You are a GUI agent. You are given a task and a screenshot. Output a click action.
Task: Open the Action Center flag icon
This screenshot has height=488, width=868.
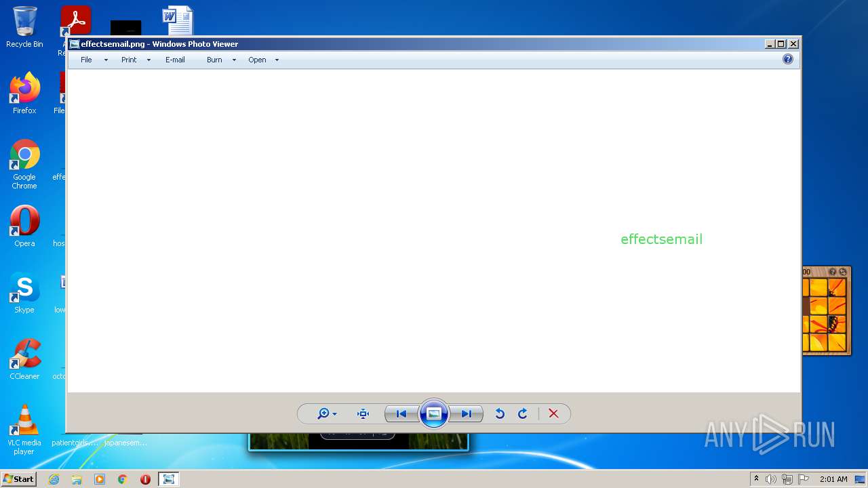point(803,479)
